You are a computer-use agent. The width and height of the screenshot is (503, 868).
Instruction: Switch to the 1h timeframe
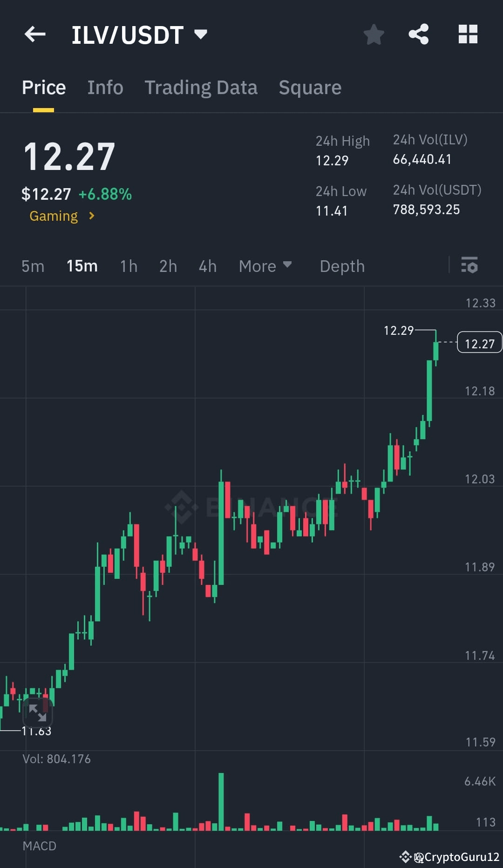tap(128, 266)
